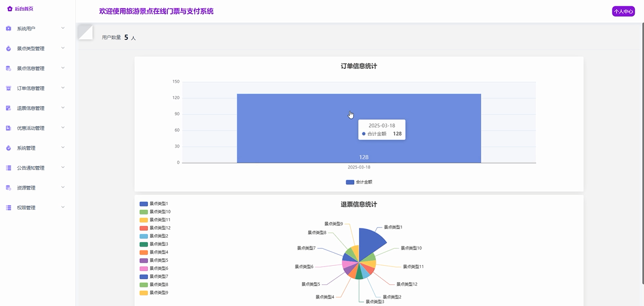
Task: Click the 订单信息统计 chart title
Action: (x=359, y=66)
